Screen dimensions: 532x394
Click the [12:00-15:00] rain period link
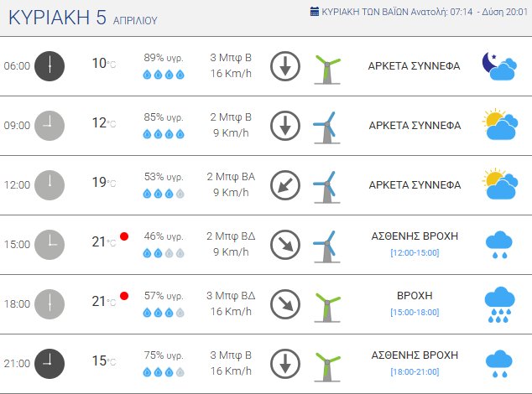(415, 253)
